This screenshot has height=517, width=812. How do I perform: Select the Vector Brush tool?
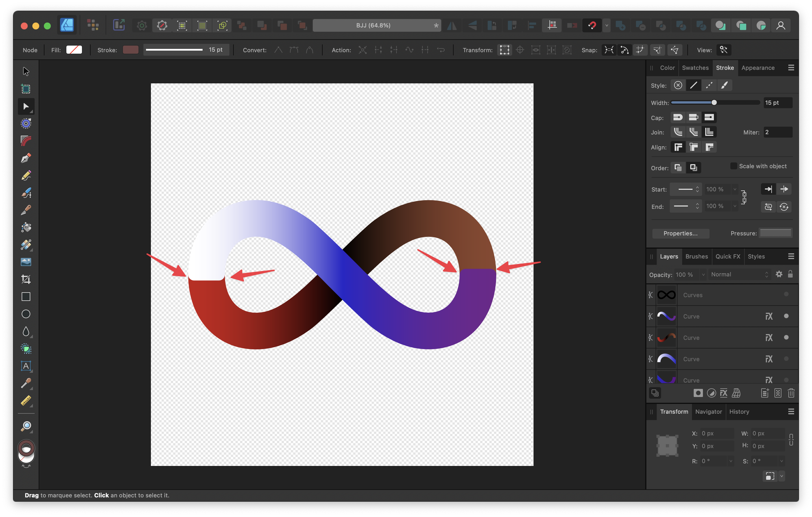pos(26,192)
